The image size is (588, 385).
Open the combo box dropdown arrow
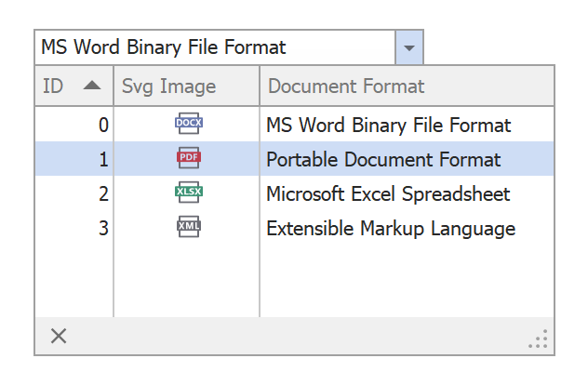click(x=409, y=46)
